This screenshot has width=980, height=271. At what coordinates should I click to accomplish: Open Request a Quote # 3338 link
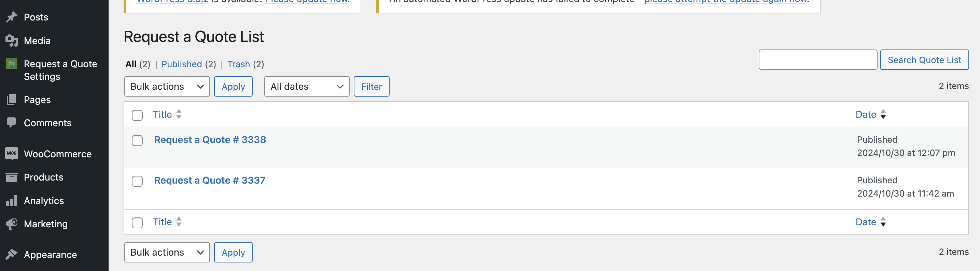pos(210,140)
